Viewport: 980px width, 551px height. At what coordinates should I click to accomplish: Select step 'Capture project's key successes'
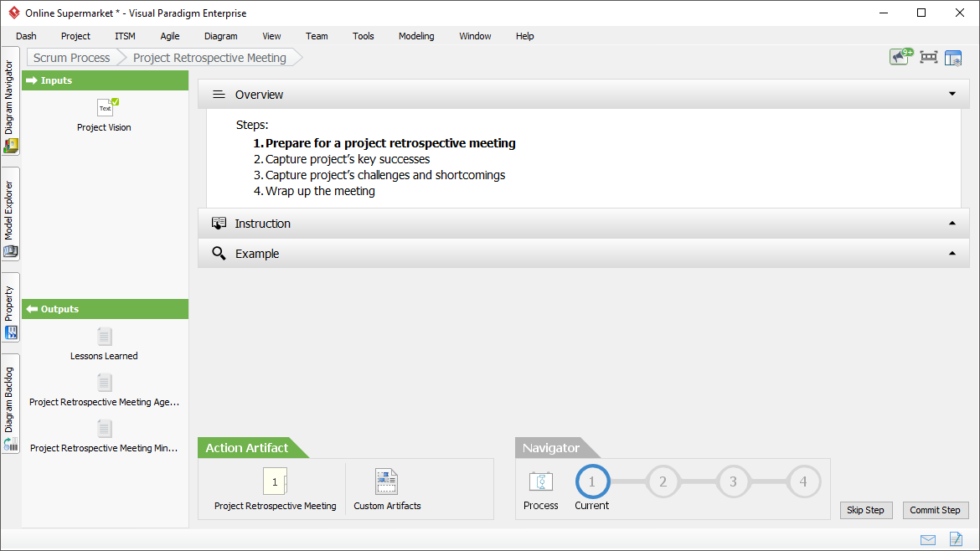pos(348,159)
